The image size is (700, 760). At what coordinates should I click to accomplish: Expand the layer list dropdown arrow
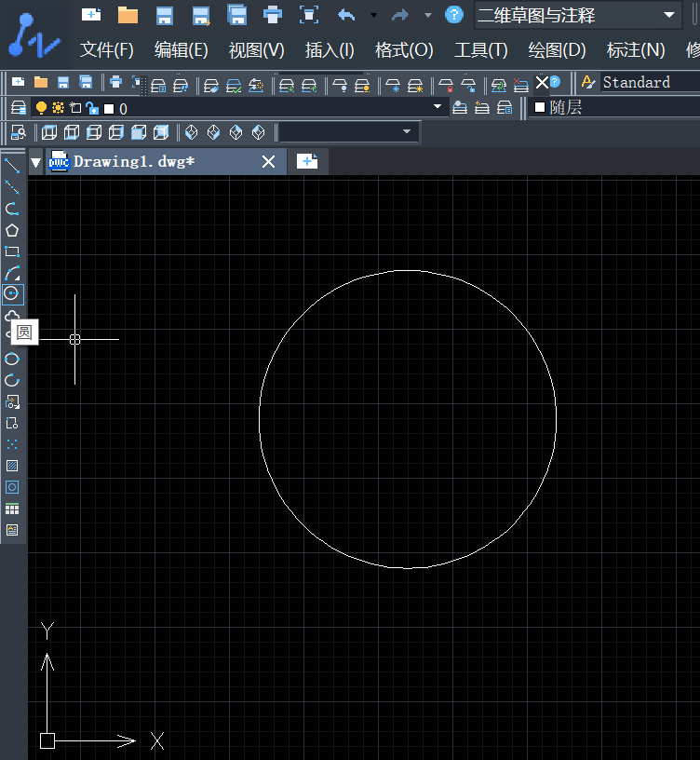click(437, 106)
